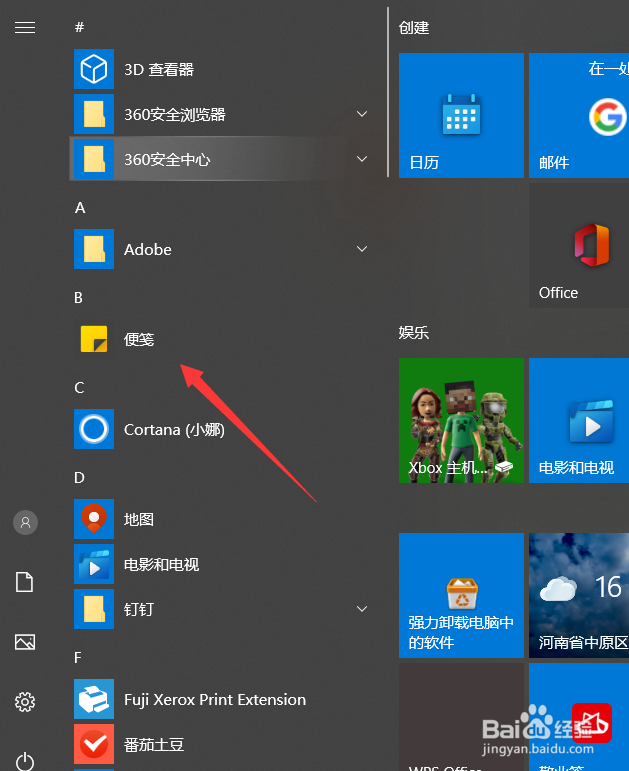Viewport: 629px width, 771px height.
Task: Select the 钉钉 folder label
Action: point(139,609)
